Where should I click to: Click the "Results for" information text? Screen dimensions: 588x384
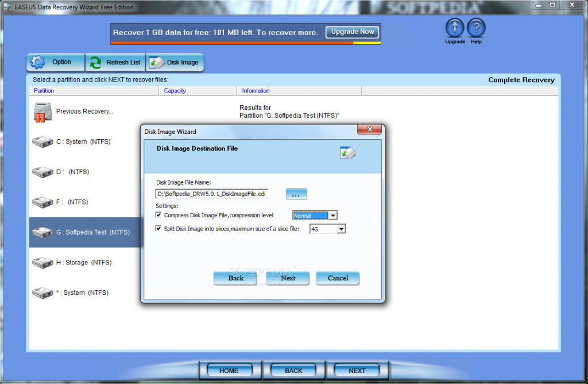255,107
